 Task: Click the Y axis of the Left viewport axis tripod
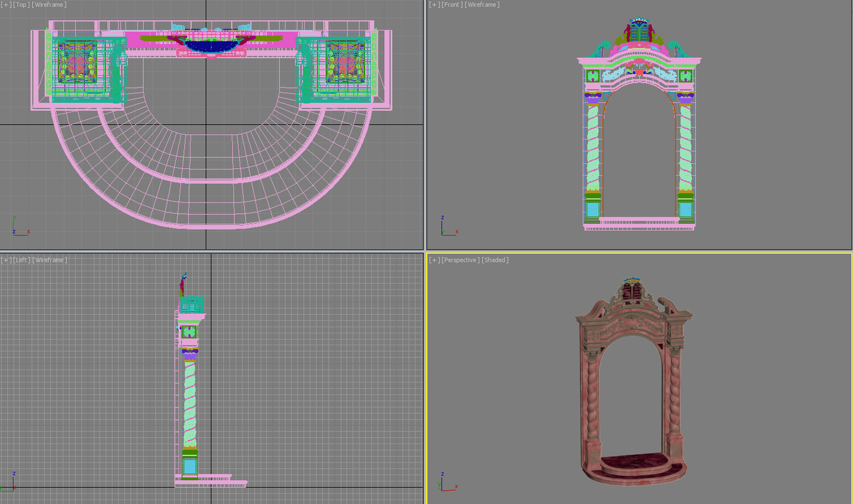[x=3, y=488]
